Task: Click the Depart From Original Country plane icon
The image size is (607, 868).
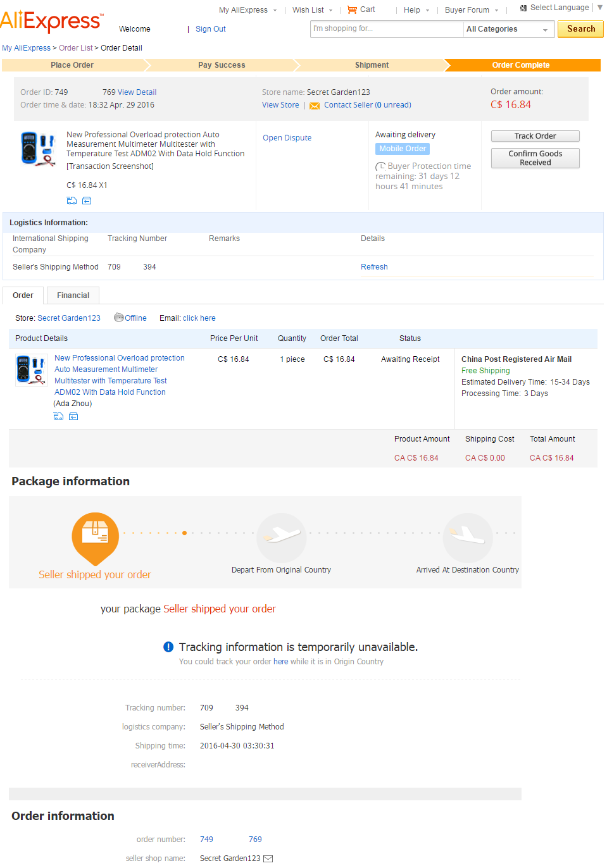Action: (x=281, y=537)
